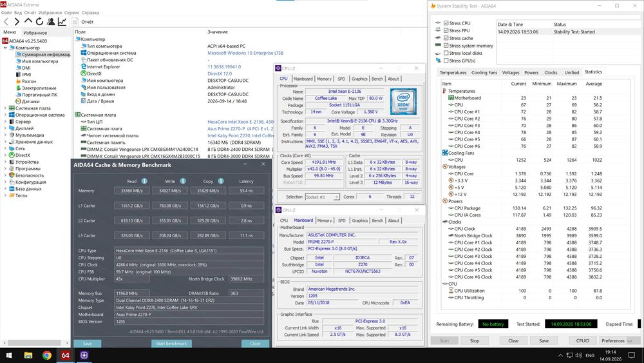Open the Сервис menu in AIDA64
The height and width of the screenshot is (363, 644).
(x=71, y=13)
